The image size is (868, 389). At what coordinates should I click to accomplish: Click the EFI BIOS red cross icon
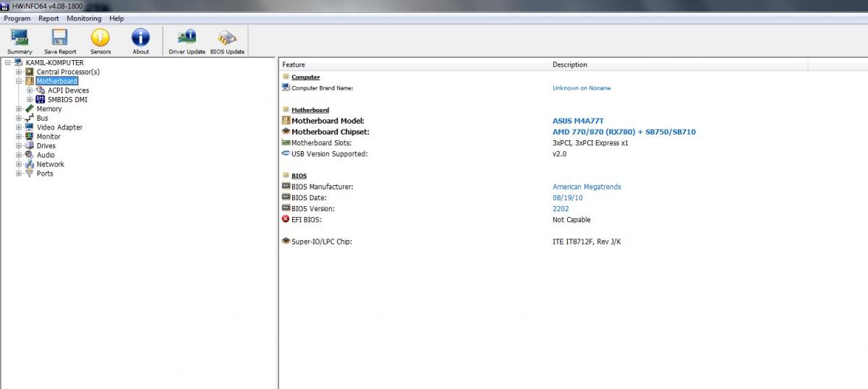tap(286, 219)
